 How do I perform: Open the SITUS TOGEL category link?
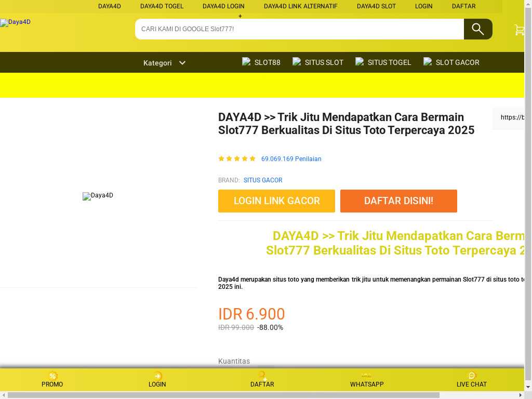[x=389, y=62]
